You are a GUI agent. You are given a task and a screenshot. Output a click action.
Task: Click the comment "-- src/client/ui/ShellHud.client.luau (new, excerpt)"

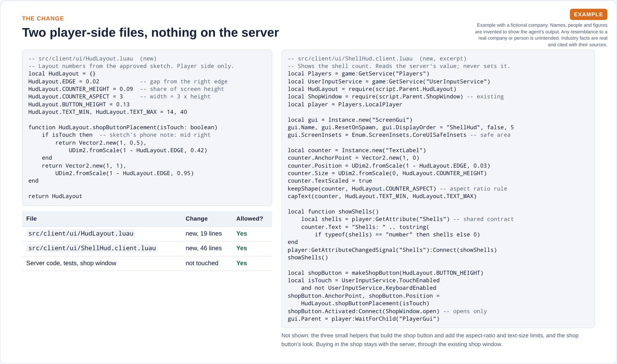[x=377, y=59]
